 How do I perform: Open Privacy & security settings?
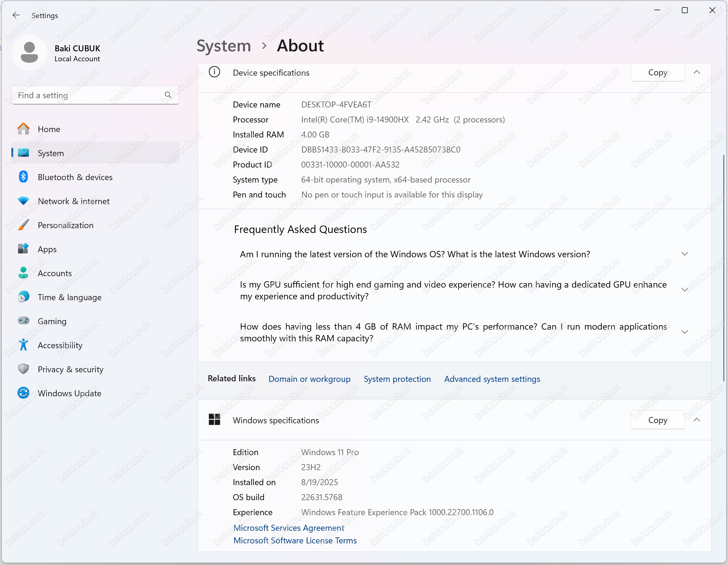[x=95, y=369]
